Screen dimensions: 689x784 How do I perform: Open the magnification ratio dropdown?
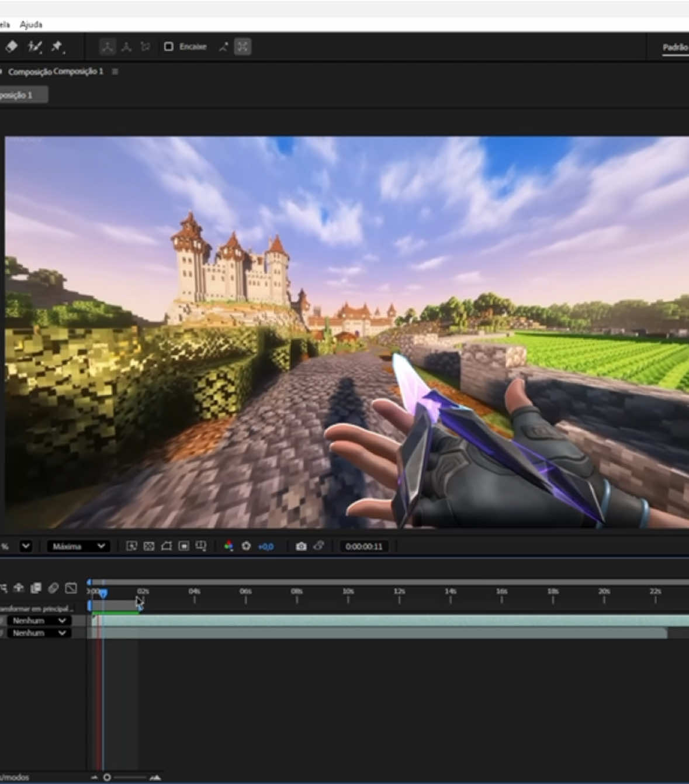coord(26,546)
